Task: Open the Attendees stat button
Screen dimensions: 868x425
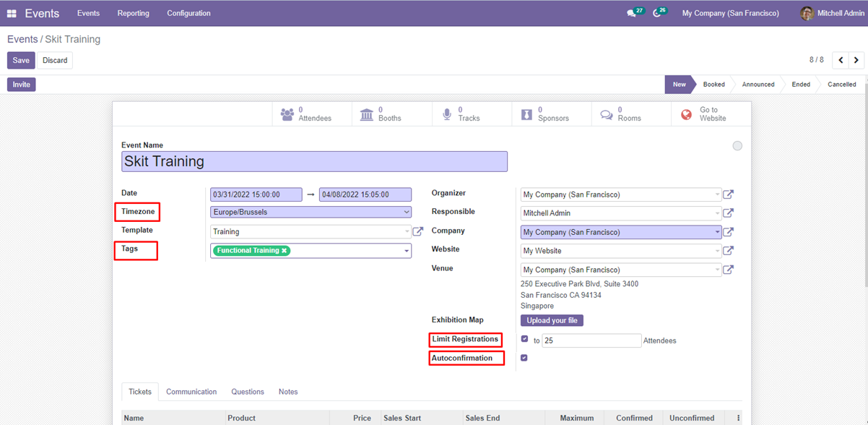Action: [306, 114]
